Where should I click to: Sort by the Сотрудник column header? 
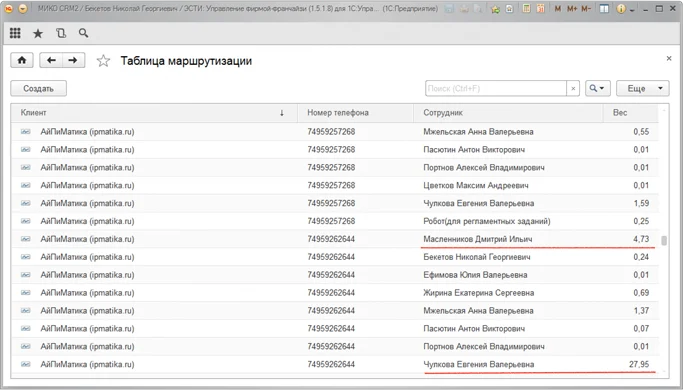(508, 113)
